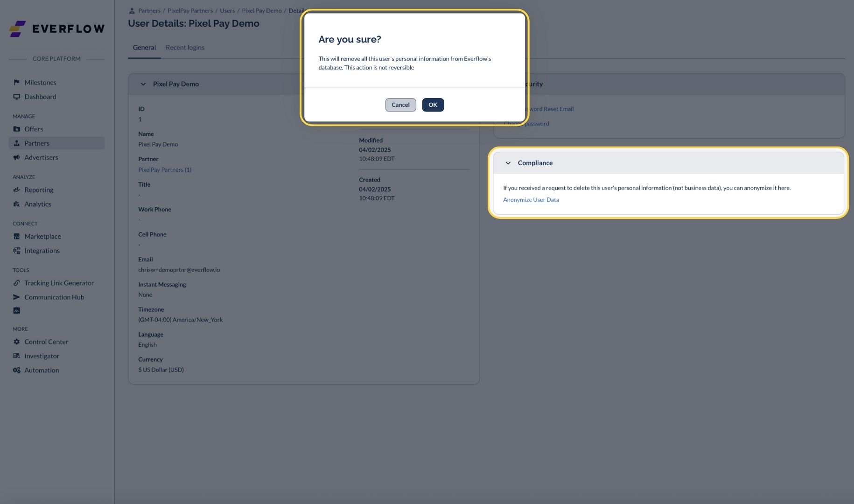Screen dimensions: 854x504
Task: Open Marketplace via its storefront icon
Action: pyautogui.click(x=16, y=237)
